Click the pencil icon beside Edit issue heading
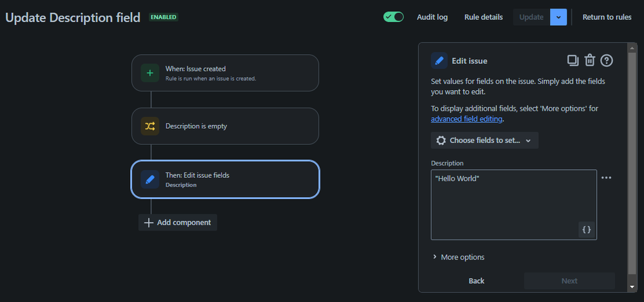The image size is (644, 302). click(x=439, y=61)
